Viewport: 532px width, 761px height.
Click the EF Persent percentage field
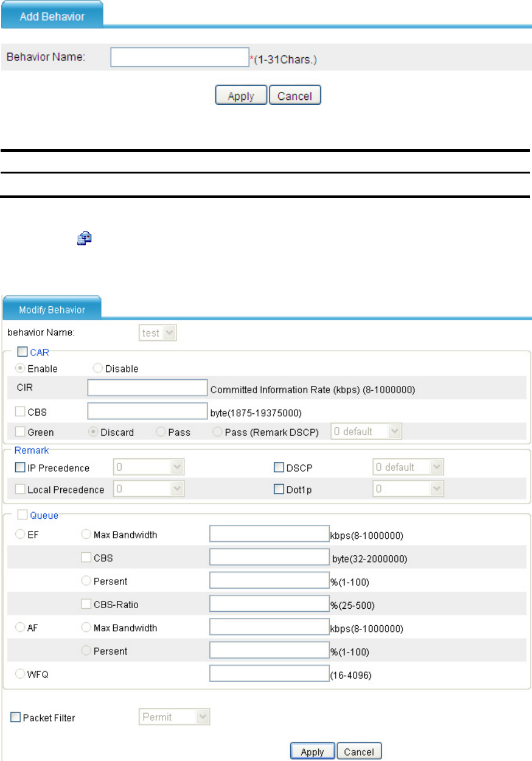[269, 580]
